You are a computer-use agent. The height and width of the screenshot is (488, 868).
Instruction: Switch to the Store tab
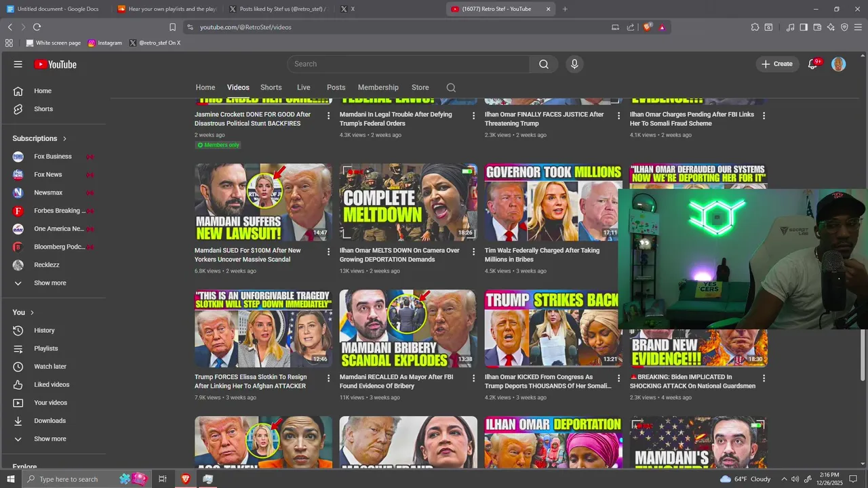point(420,87)
